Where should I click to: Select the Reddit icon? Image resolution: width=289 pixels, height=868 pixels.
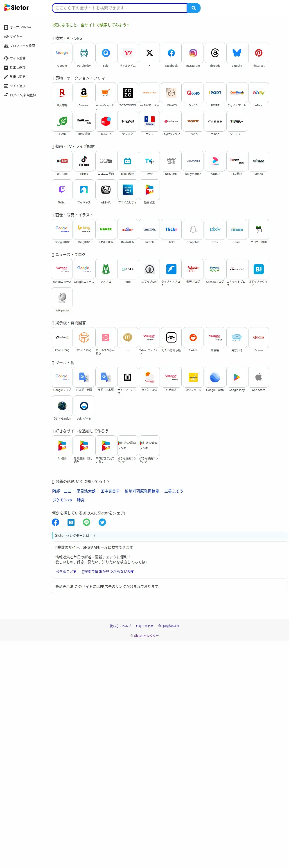[193, 338]
